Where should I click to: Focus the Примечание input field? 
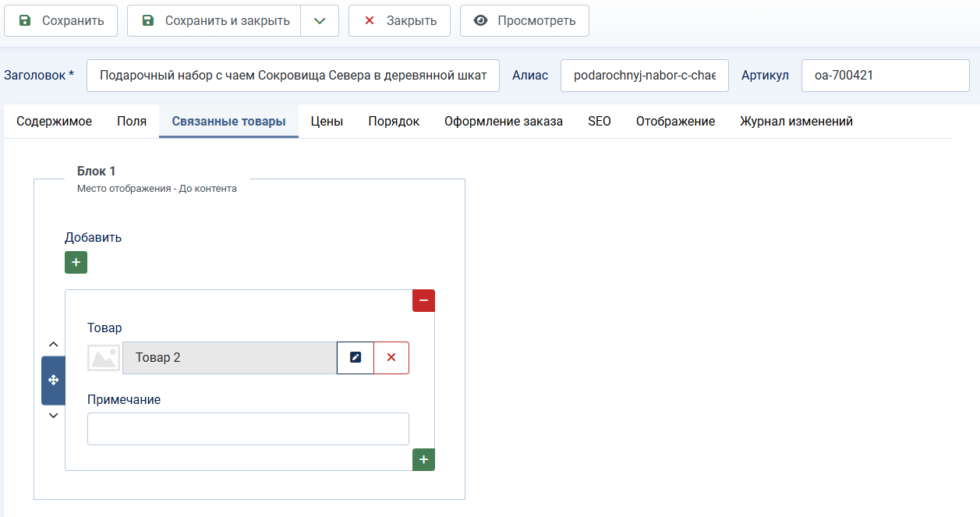[248, 429]
